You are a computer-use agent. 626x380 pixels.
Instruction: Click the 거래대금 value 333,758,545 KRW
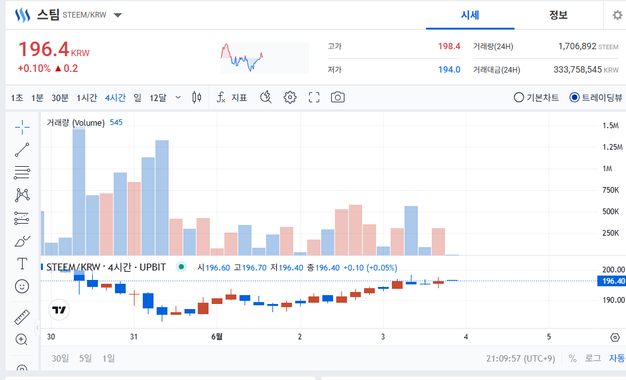pos(586,69)
